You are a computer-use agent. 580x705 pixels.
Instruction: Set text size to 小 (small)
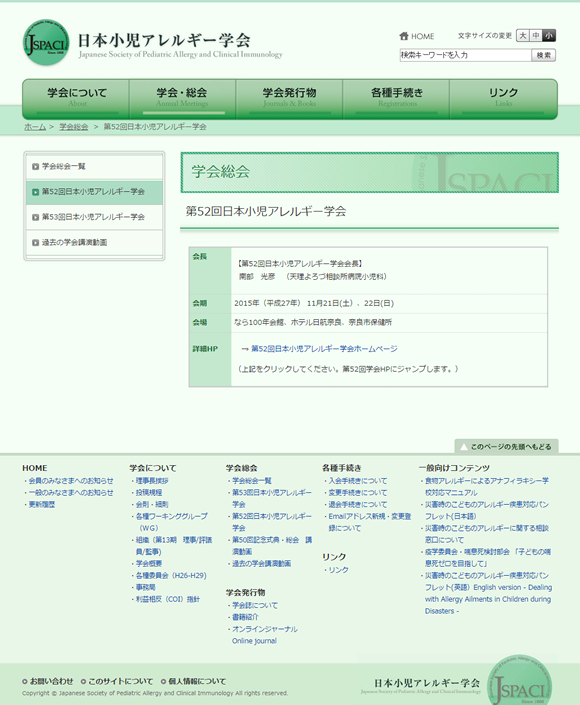(x=549, y=36)
